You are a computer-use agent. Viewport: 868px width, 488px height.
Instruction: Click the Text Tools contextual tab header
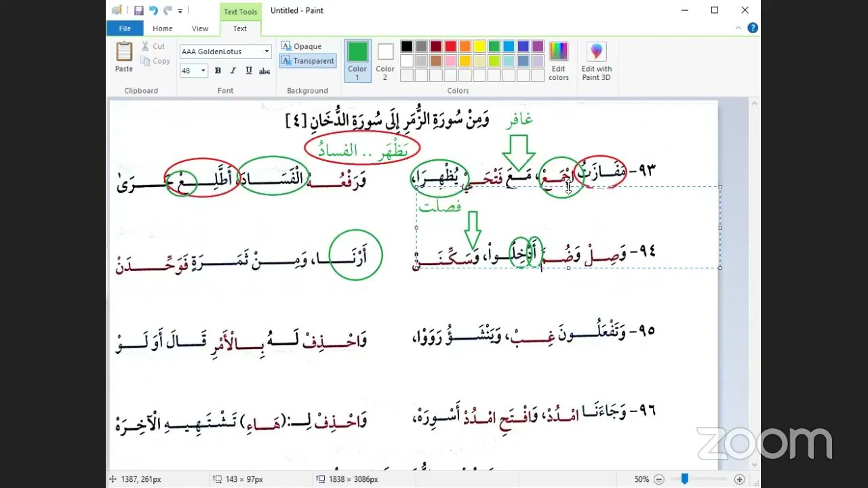click(241, 12)
